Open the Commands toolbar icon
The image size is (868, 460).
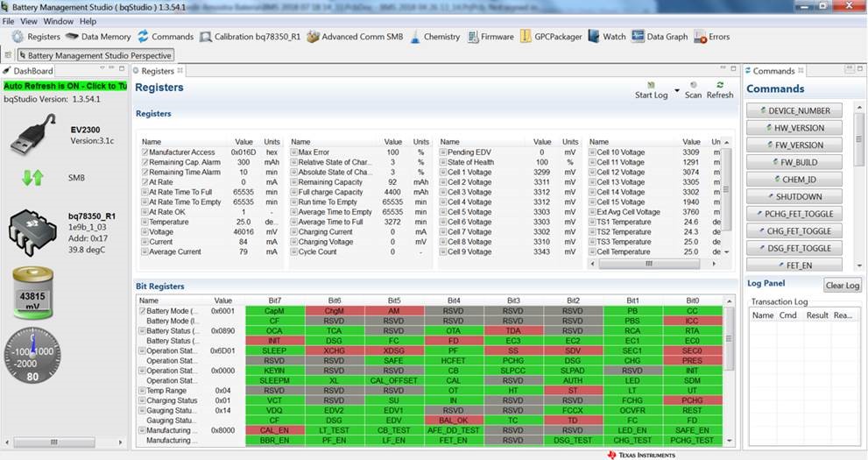point(143,37)
